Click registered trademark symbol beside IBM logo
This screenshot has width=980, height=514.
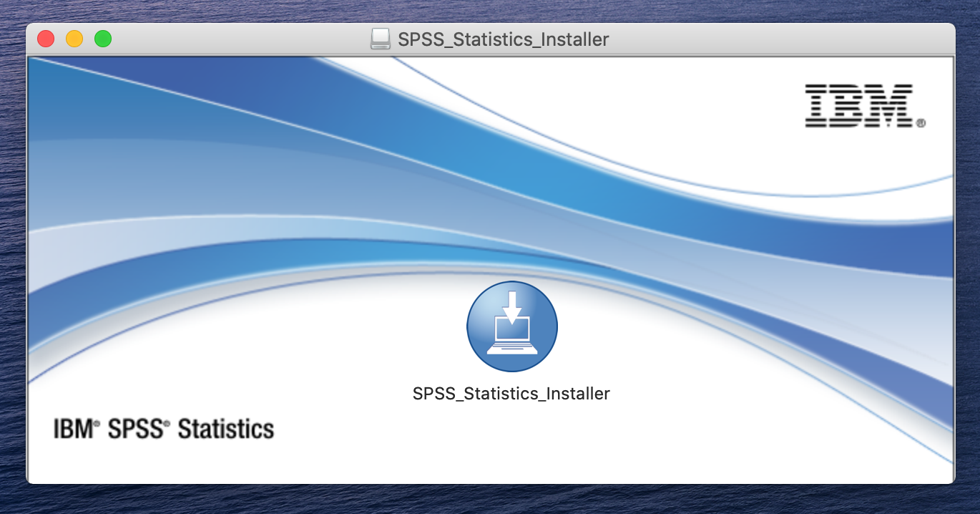click(921, 123)
